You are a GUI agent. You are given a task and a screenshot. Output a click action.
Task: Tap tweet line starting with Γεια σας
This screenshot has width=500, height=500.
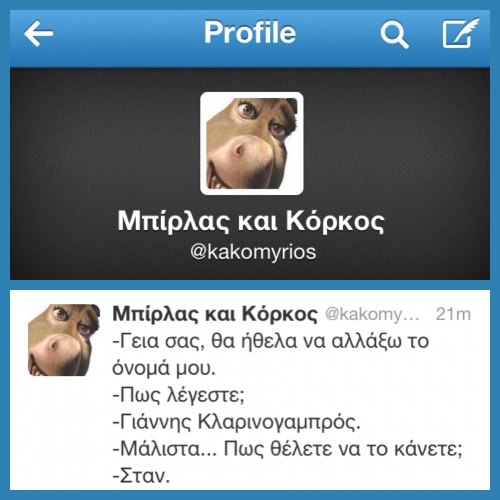(x=271, y=341)
